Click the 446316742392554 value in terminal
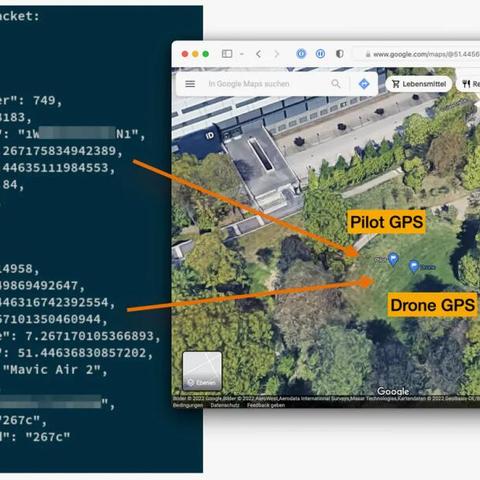The width and height of the screenshot is (480, 480). (54, 302)
